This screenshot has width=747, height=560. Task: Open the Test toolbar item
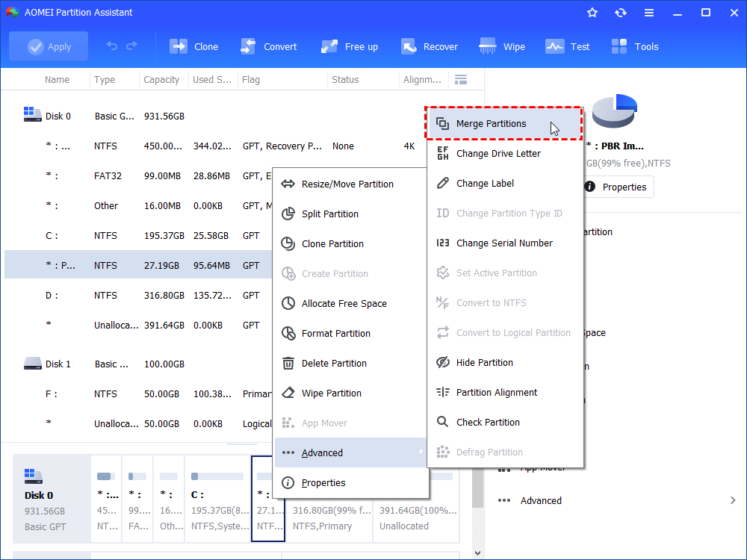(x=568, y=46)
